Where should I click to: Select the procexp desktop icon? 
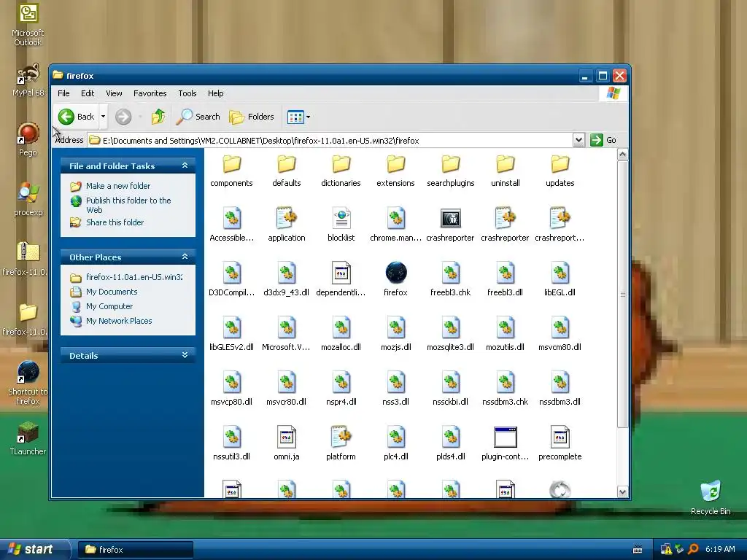28,199
